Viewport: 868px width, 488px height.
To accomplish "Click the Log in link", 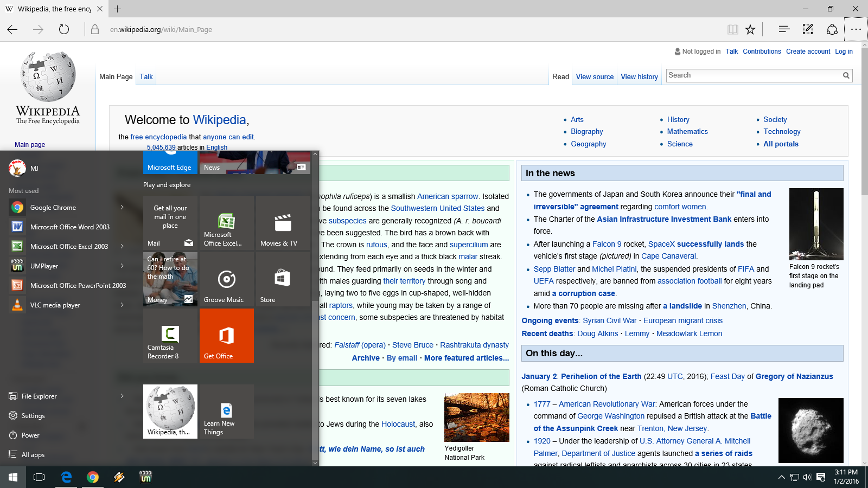I will click(844, 51).
